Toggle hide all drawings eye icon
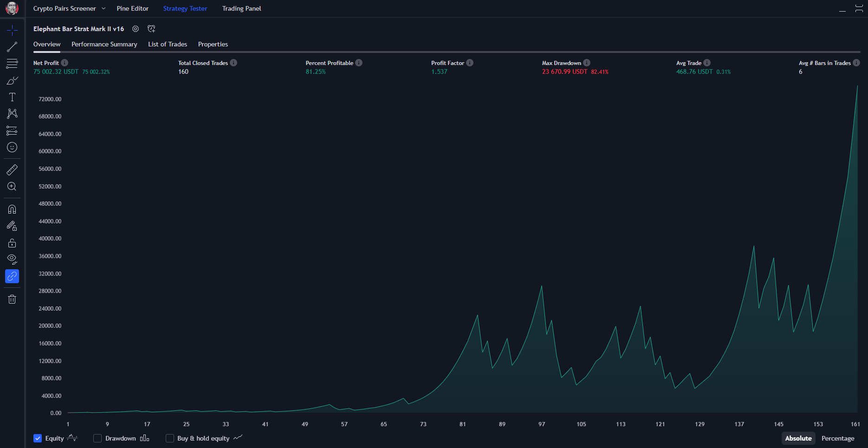 point(12,259)
